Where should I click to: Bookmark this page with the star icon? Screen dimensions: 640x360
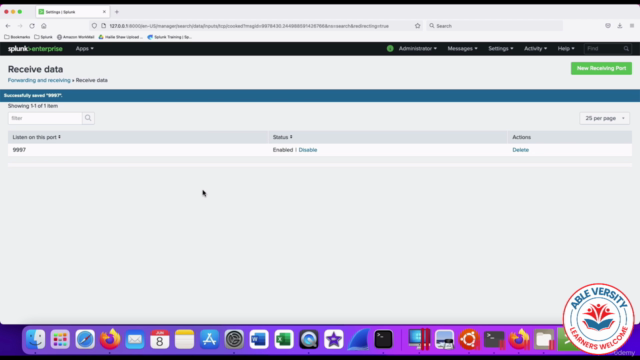click(418, 26)
